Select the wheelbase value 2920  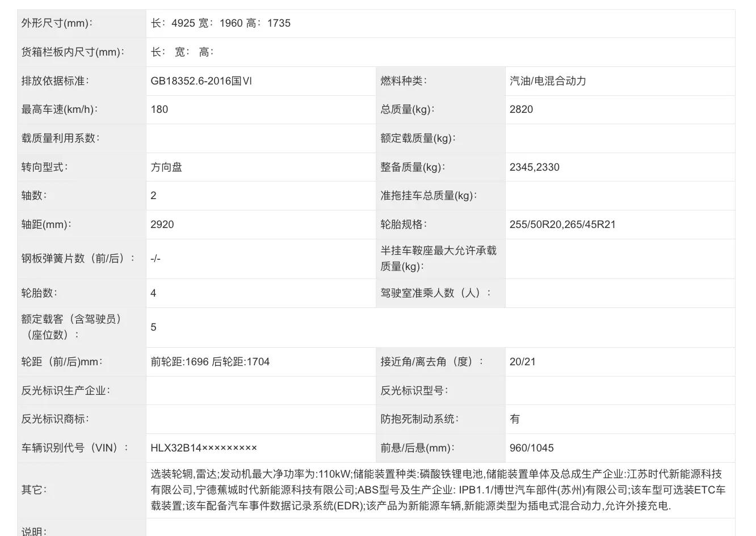[x=162, y=225]
